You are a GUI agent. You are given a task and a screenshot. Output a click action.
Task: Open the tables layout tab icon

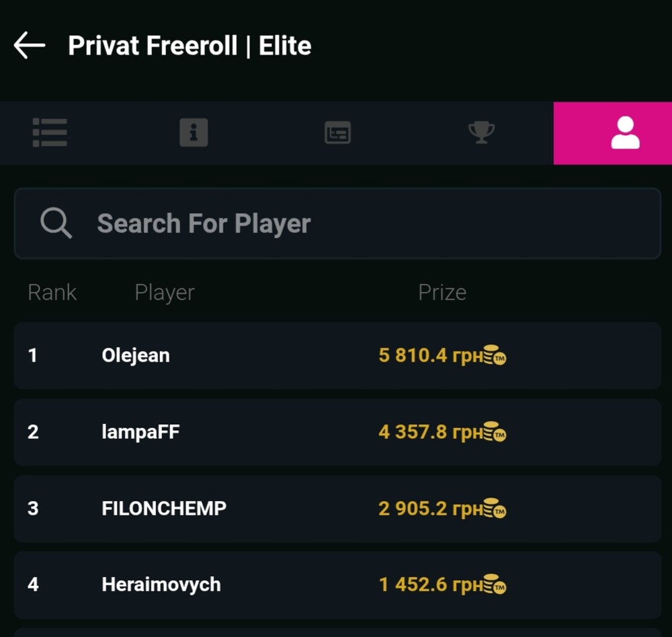click(x=337, y=132)
